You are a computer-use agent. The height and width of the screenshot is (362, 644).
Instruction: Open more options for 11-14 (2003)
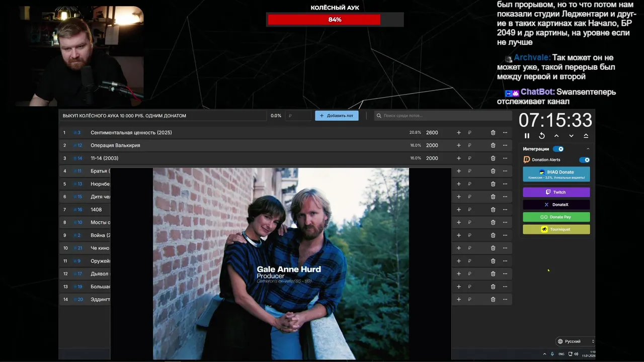(505, 158)
